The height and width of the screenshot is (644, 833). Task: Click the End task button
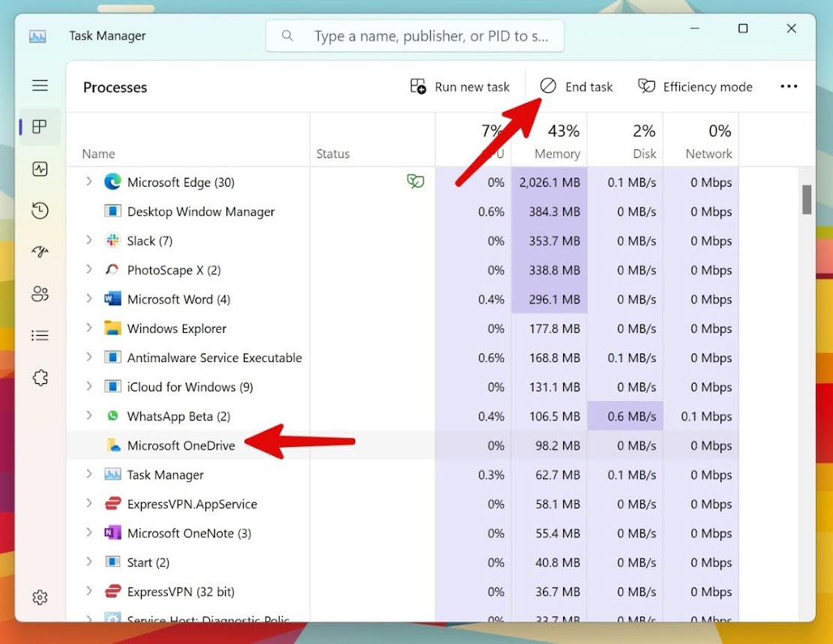(x=577, y=87)
